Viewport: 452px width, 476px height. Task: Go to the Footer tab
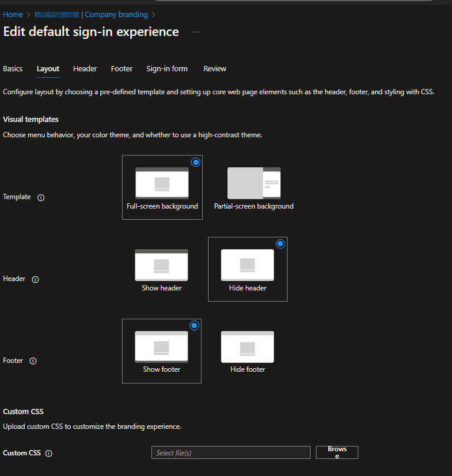click(121, 69)
